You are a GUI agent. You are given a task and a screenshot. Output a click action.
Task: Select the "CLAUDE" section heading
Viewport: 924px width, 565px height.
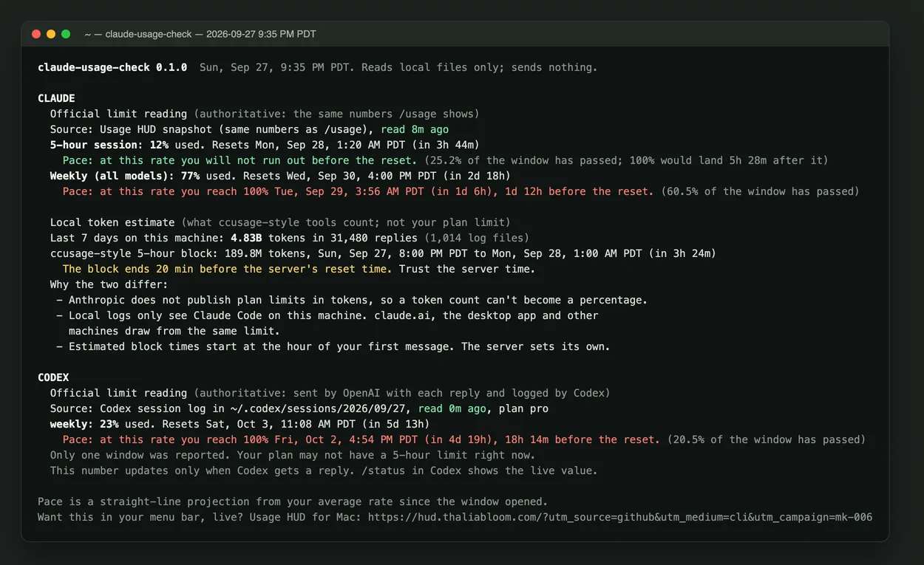[x=56, y=98]
